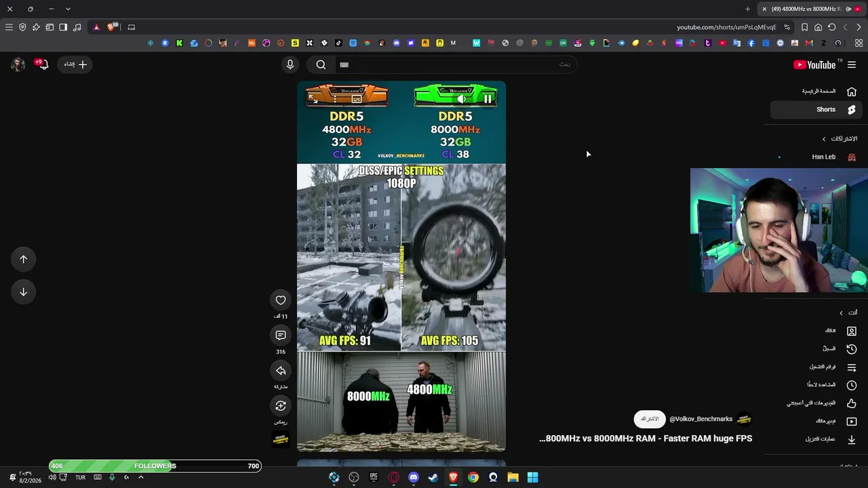Click the Short title about Faster RAM

coord(646,439)
